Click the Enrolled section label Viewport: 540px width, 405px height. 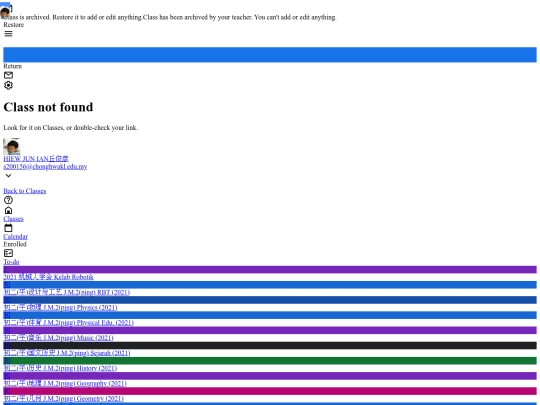[x=15, y=244]
